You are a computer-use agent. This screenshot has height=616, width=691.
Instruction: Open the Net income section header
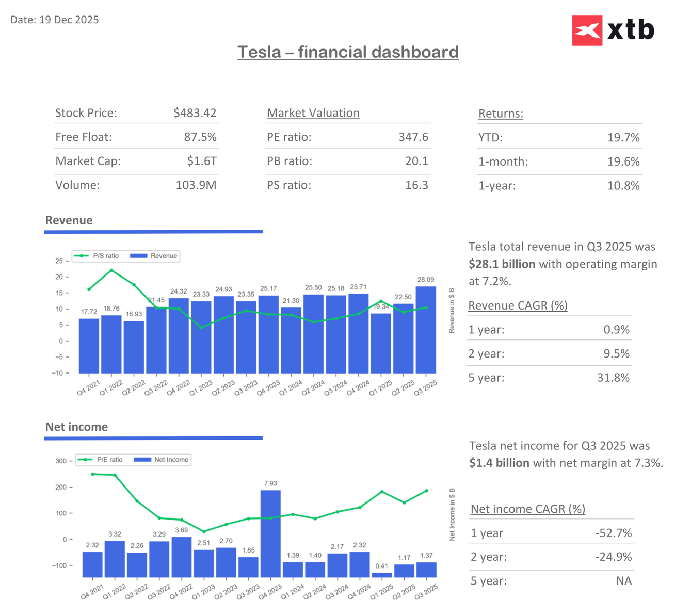pyautogui.click(x=76, y=427)
